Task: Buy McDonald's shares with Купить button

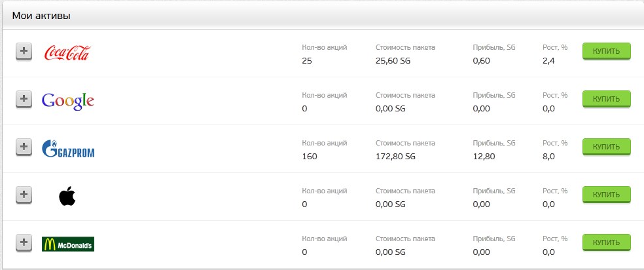Action: [606, 242]
